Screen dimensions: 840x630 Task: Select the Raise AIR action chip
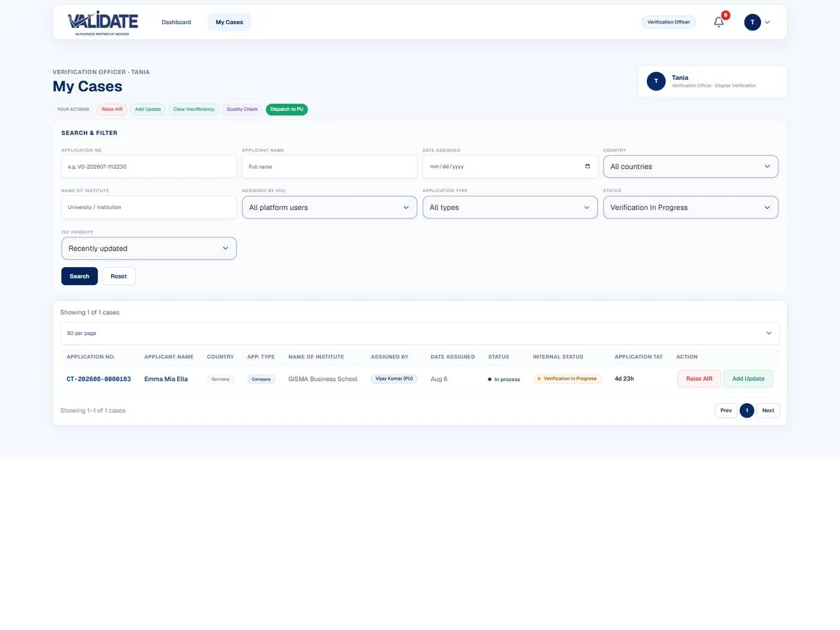point(112,109)
